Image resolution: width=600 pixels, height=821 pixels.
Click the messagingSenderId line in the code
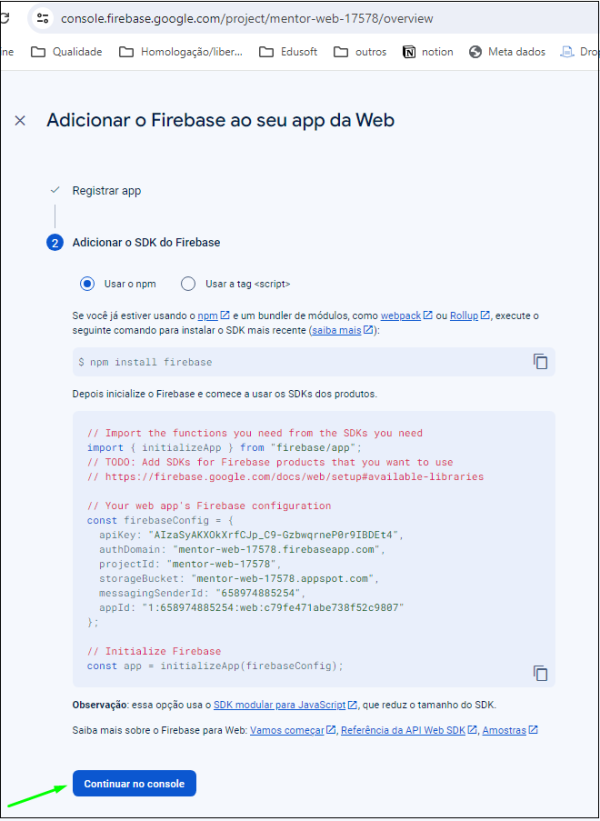202,593
